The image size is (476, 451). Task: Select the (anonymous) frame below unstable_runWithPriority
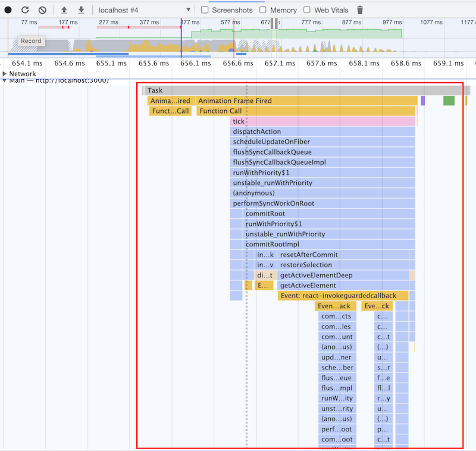[x=322, y=193]
